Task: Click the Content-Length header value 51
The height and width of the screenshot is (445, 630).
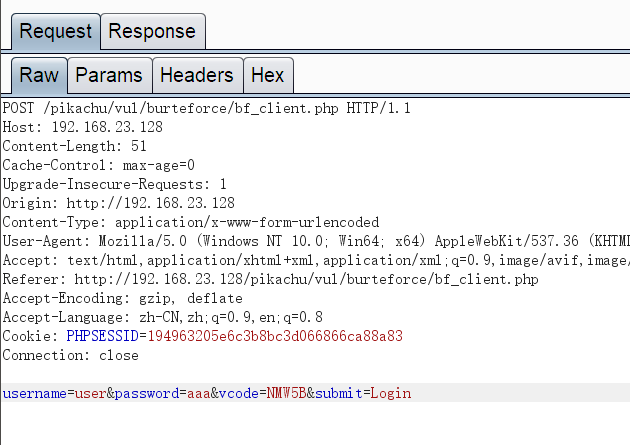Action: [x=139, y=146]
